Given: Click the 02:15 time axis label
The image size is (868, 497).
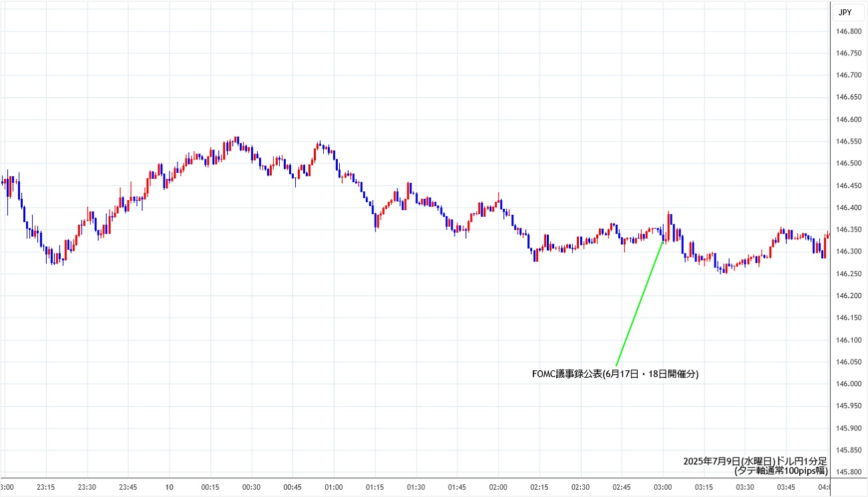Looking at the screenshot, I should [539, 487].
